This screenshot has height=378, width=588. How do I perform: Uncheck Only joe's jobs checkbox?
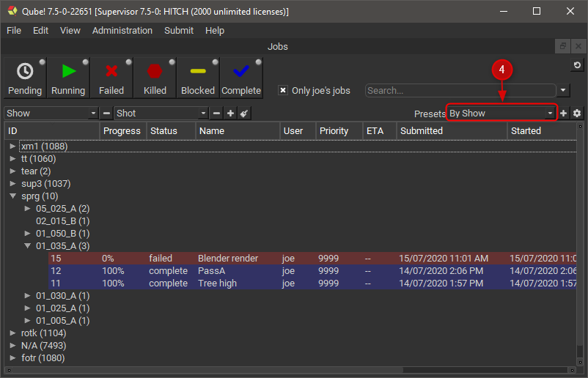pos(283,91)
